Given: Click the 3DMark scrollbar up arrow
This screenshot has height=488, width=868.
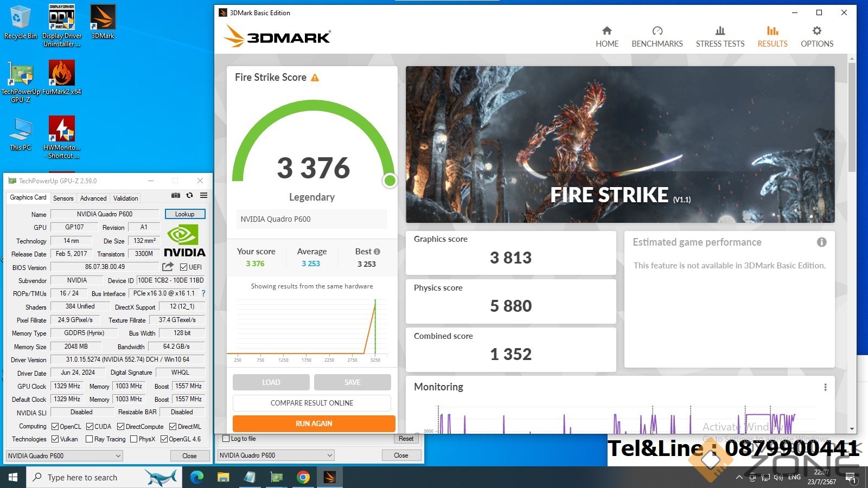Looking at the screenshot, I should 852,58.
